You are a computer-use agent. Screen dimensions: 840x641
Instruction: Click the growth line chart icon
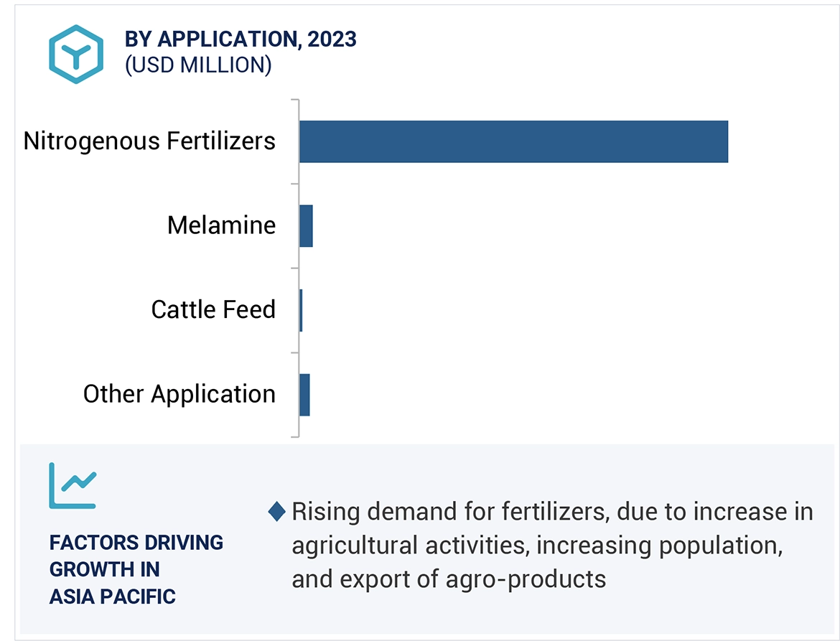point(73,485)
